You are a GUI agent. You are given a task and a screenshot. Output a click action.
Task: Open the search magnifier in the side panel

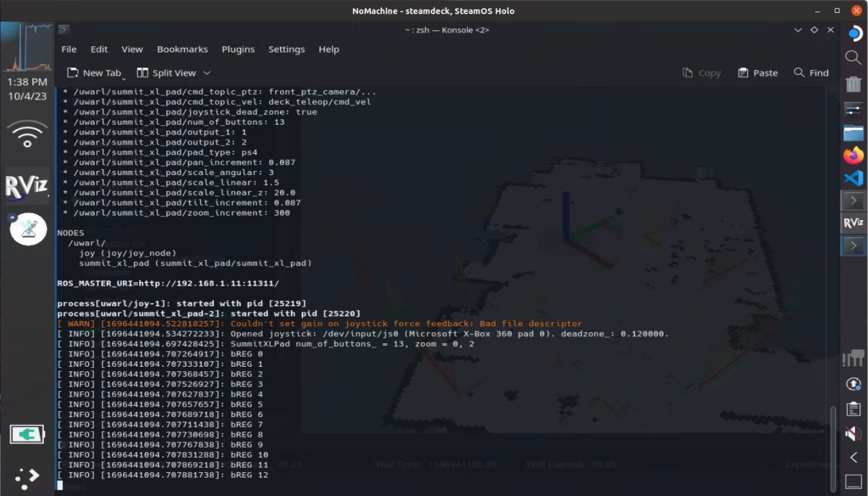click(x=853, y=57)
